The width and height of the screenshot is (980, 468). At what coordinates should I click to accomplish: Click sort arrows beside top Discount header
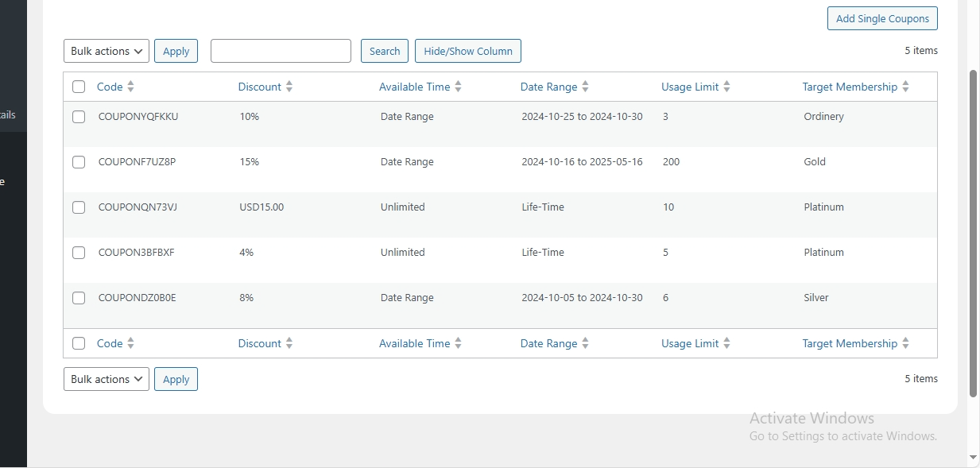point(289,87)
